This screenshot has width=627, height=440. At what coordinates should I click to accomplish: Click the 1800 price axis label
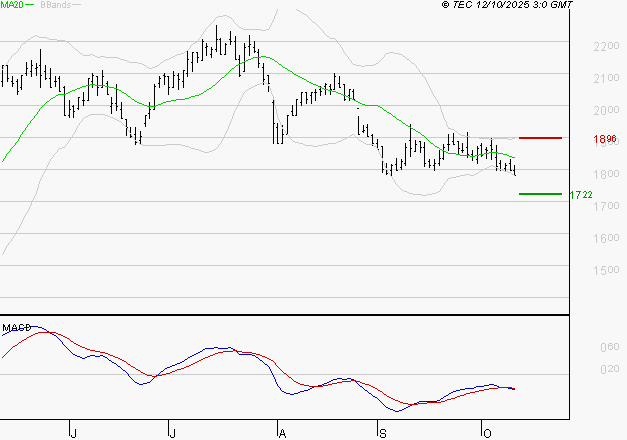[x=606, y=174]
